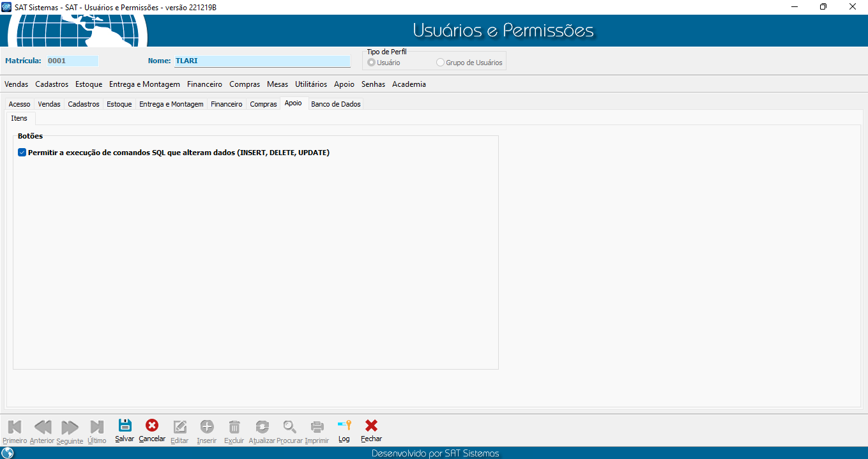Switch to the Banco de Dados tab

pos(335,104)
